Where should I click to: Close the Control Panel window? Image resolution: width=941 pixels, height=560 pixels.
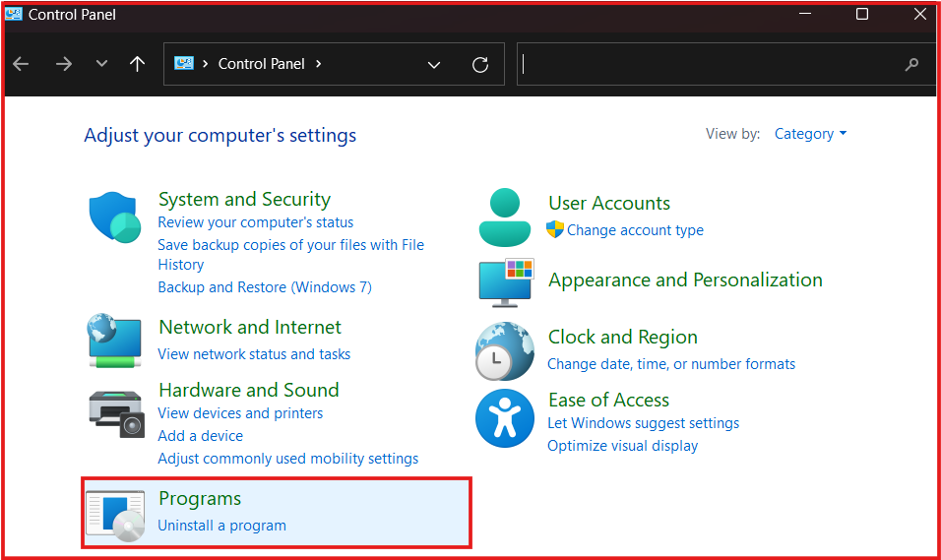(x=919, y=14)
